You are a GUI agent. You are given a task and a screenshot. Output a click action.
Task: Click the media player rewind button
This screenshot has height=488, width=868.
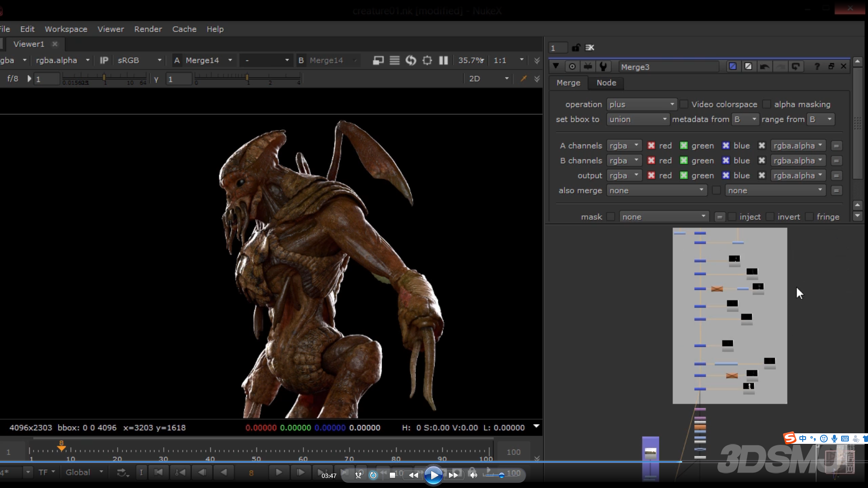pyautogui.click(x=413, y=475)
